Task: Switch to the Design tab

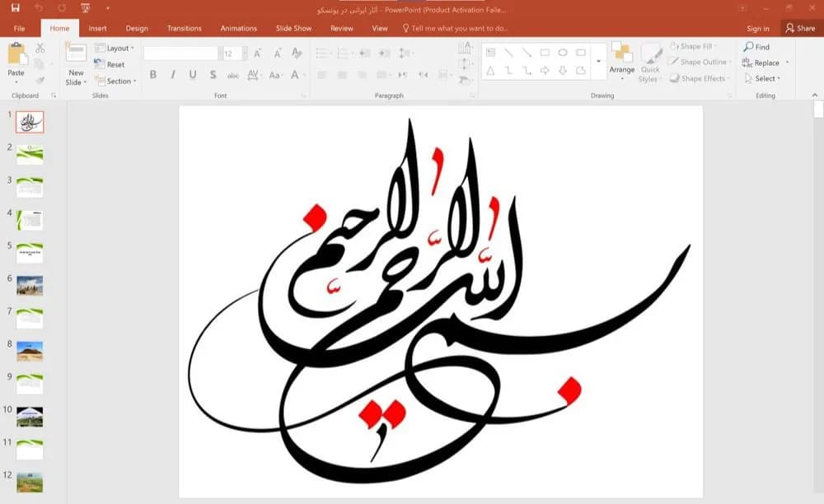Action: click(137, 28)
